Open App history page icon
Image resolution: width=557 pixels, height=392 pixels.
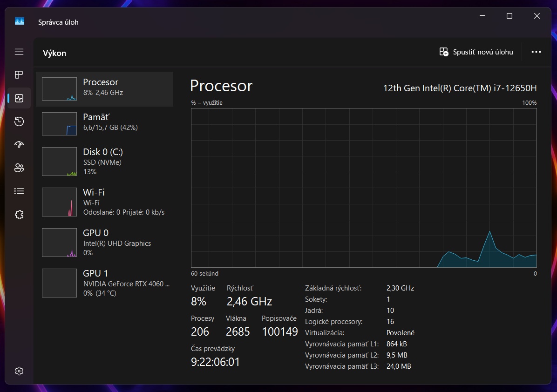pyautogui.click(x=19, y=122)
